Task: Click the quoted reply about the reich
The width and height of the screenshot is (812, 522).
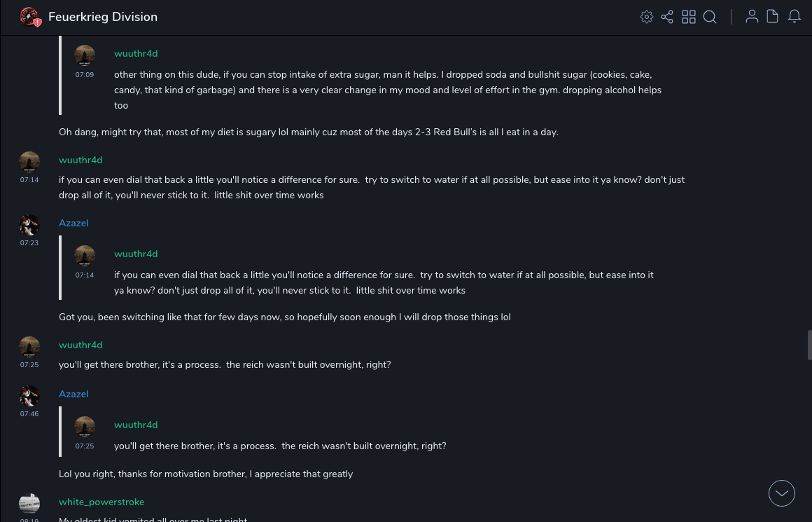Action: 280,446
